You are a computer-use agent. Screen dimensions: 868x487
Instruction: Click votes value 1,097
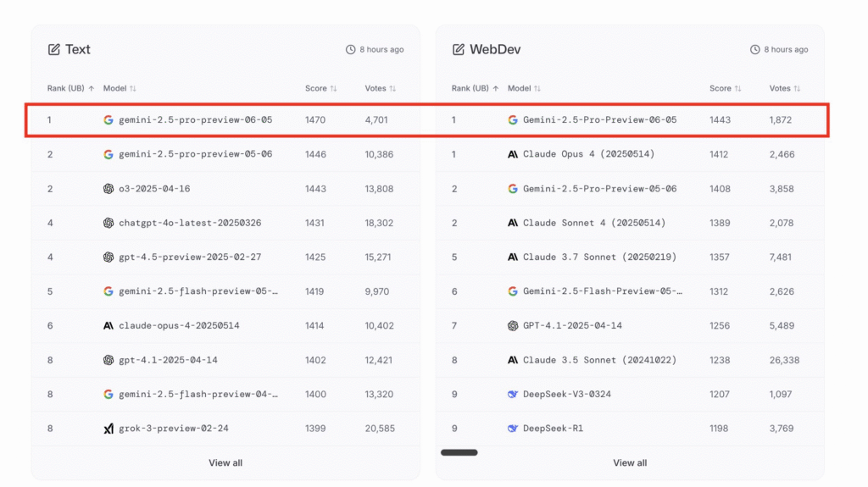[781, 394]
